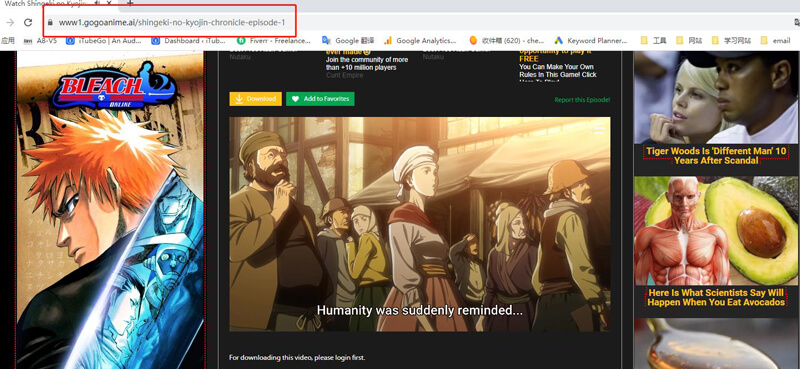Click the '+10 million players' ad text

point(367,63)
